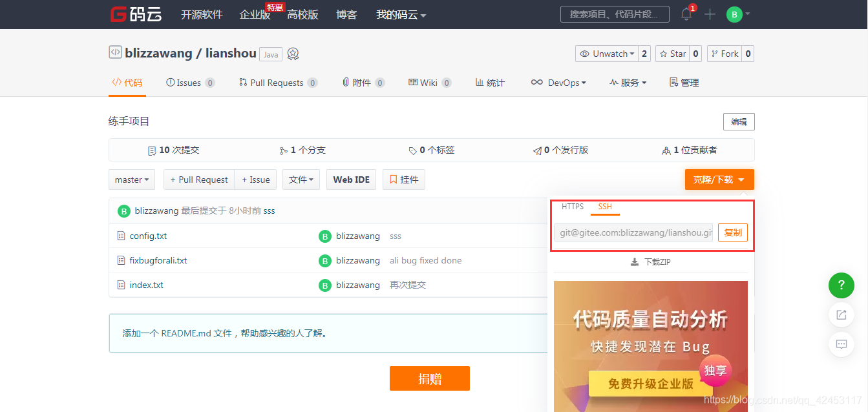Click the Star button
The image size is (868, 412).
[x=672, y=54]
